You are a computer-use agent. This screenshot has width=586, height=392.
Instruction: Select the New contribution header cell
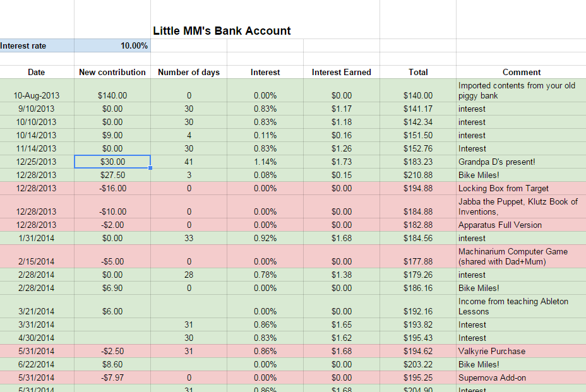click(x=112, y=72)
